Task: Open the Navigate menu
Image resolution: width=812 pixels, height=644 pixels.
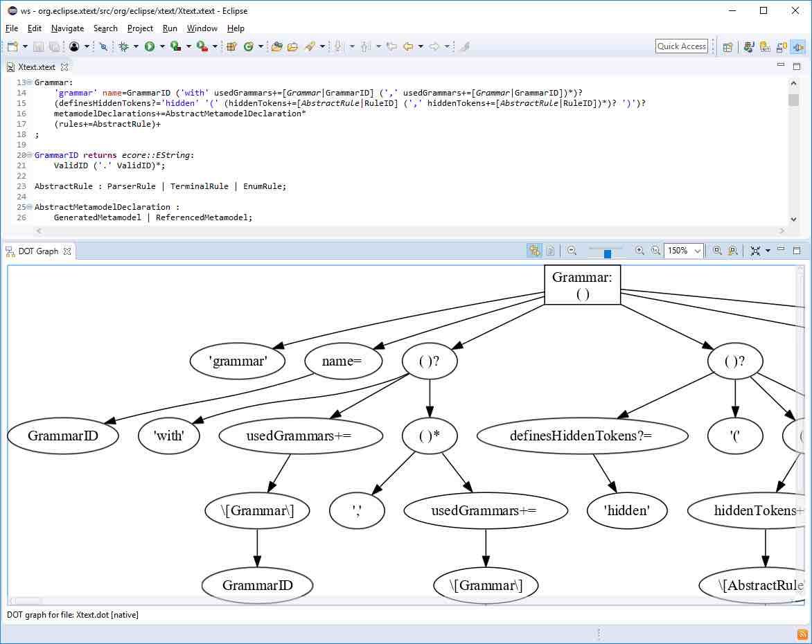Action: pos(67,28)
